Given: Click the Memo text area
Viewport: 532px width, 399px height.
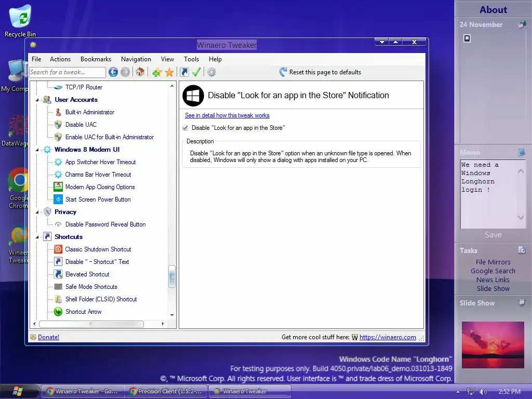Looking at the screenshot, I should [493, 194].
